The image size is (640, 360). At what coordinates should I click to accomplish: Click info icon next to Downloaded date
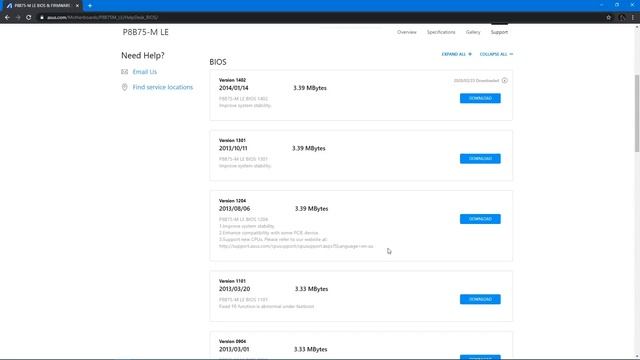(x=504, y=80)
